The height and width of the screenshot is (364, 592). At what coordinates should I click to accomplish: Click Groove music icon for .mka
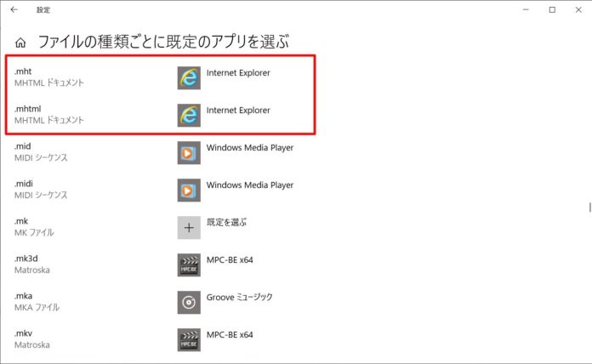189,302
